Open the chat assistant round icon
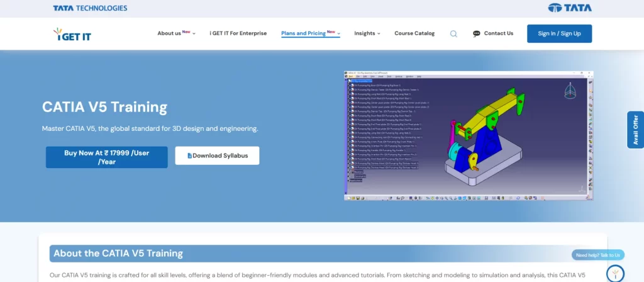 coord(615,273)
